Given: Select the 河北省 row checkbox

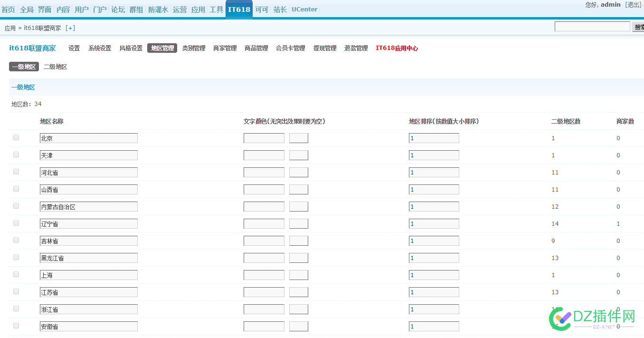Looking at the screenshot, I should tap(16, 172).
